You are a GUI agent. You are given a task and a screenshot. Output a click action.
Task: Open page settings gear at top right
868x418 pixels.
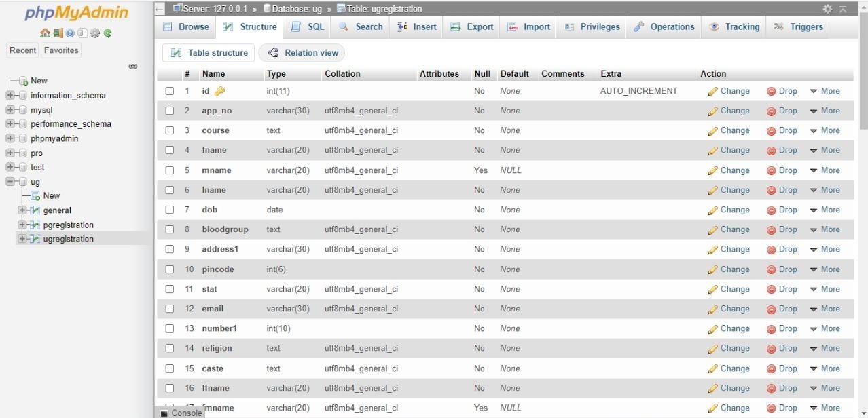point(827,9)
